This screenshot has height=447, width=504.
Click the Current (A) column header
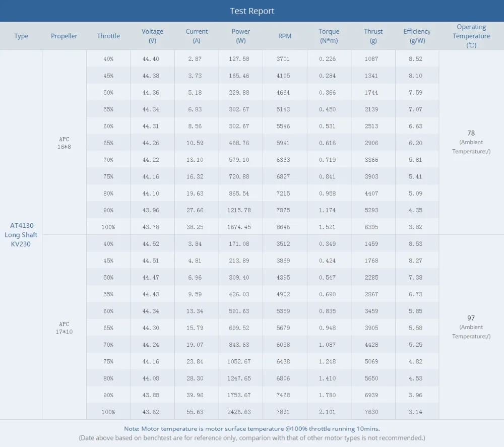coord(197,36)
